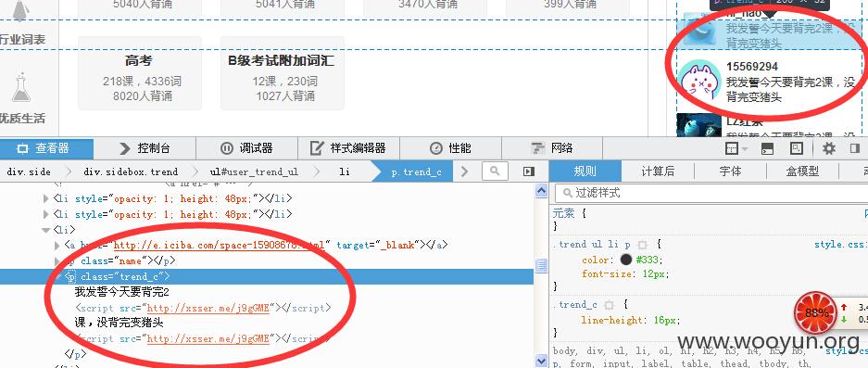Click the markup scrollbar up arrow
The height and width of the screenshot is (368, 868).
pyautogui.click(x=541, y=191)
